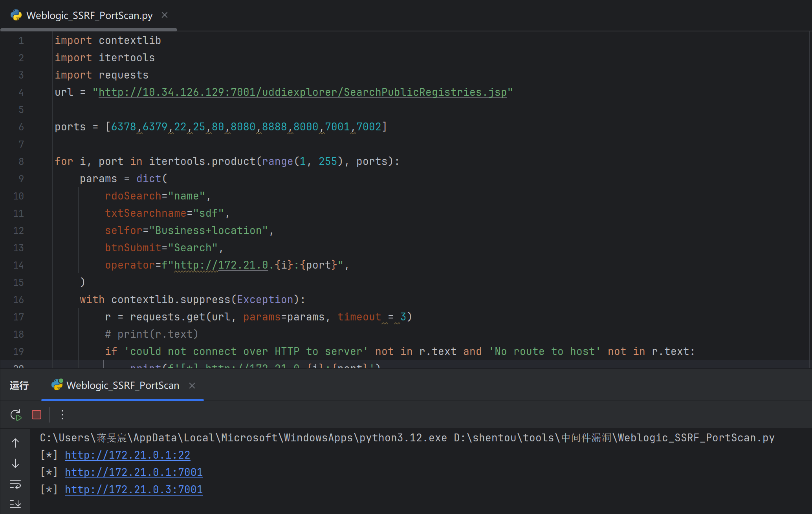Open the run toolbar more options menu
The width and height of the screenshot is (812, 514).
62,415
